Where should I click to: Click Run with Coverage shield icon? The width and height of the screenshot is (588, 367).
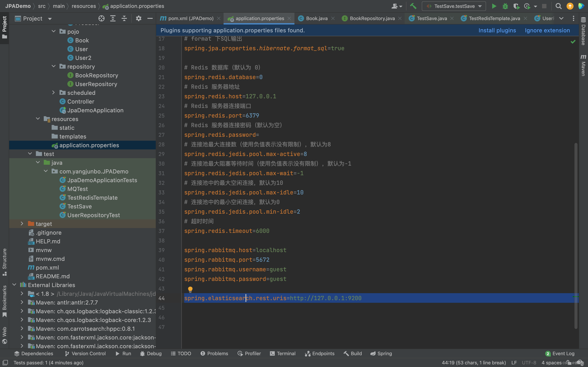(x=516, y=6)
